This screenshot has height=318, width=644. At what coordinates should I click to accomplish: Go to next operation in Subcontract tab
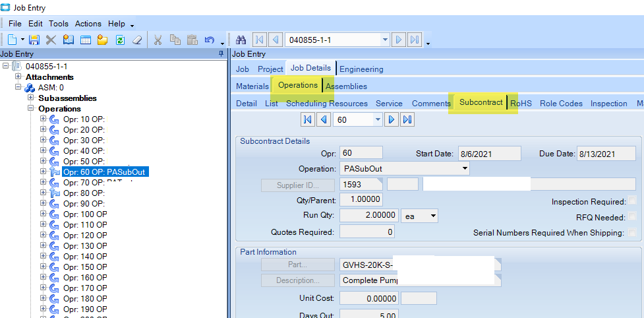[x=392, y=119]
